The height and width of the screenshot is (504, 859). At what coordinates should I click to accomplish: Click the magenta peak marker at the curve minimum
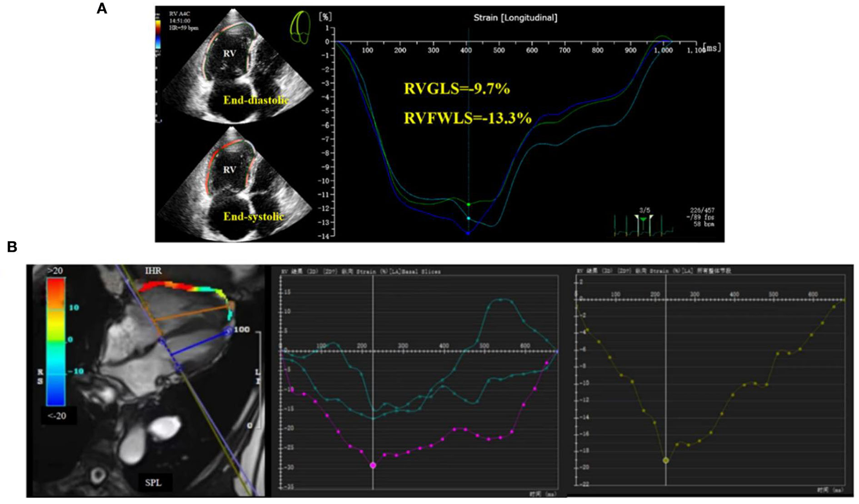point(373,465)
